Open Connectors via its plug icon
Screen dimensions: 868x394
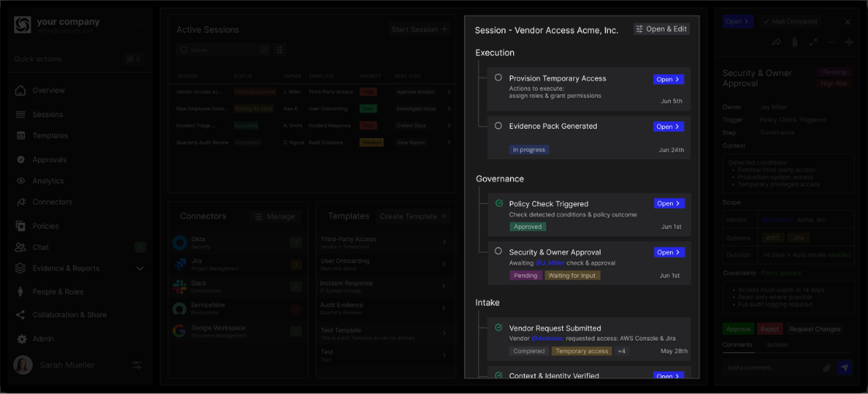pos(21,202)
